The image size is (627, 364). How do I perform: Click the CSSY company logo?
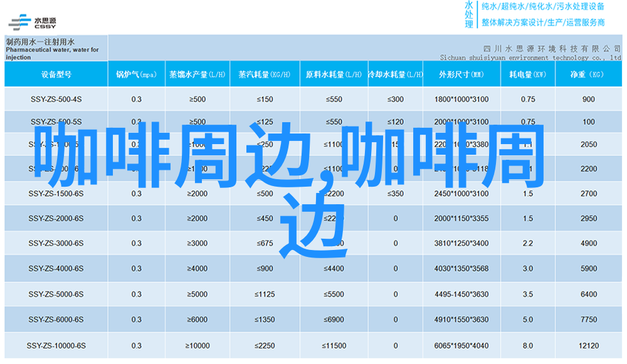[x=33, y=23]
